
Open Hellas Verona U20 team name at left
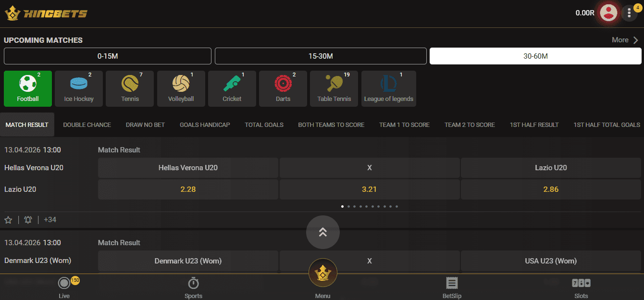(x=34, y=168)
